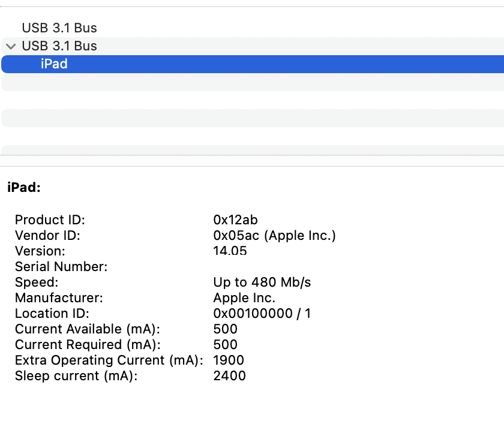The image size is (504, 445).
Task: Click the Speed label
Action: click(x=37, y=282)
